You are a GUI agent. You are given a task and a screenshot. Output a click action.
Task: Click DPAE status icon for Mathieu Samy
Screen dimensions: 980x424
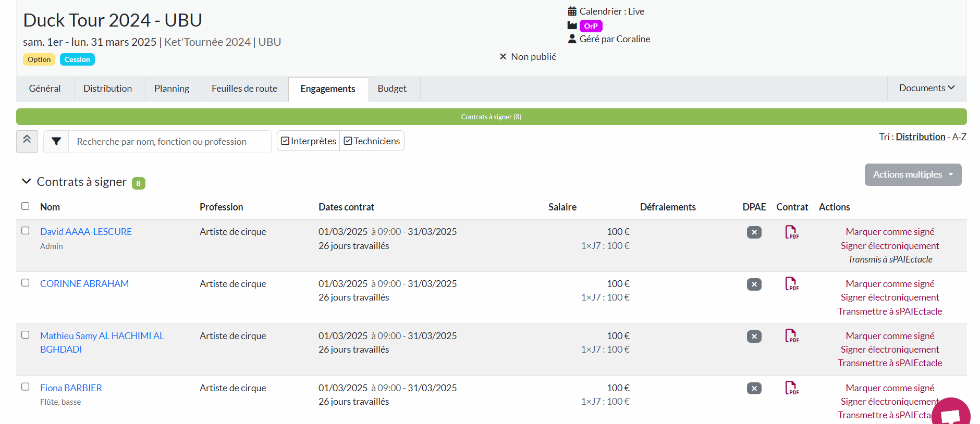coord(754,336)
